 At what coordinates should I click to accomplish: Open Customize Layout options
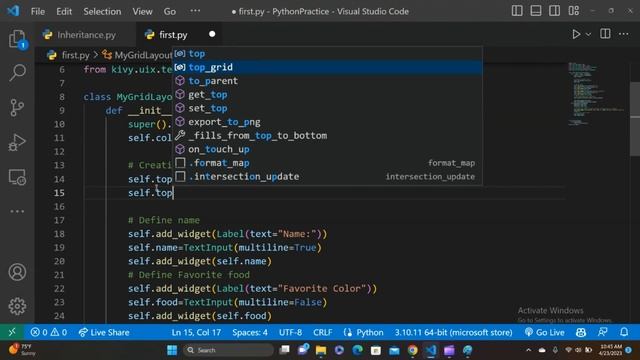pos(573,11)
